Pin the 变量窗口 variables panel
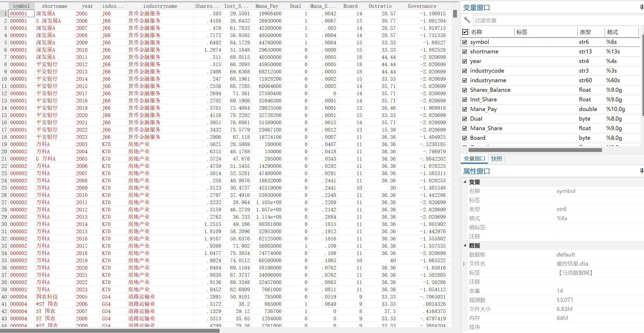 [x=641, y=7]
